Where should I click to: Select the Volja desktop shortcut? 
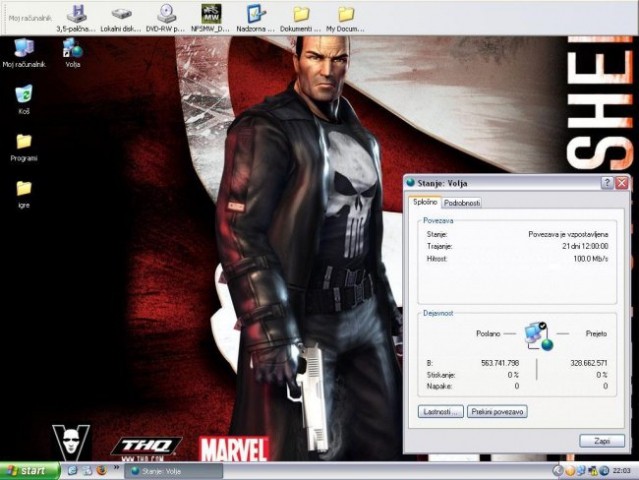coord(73,53)
